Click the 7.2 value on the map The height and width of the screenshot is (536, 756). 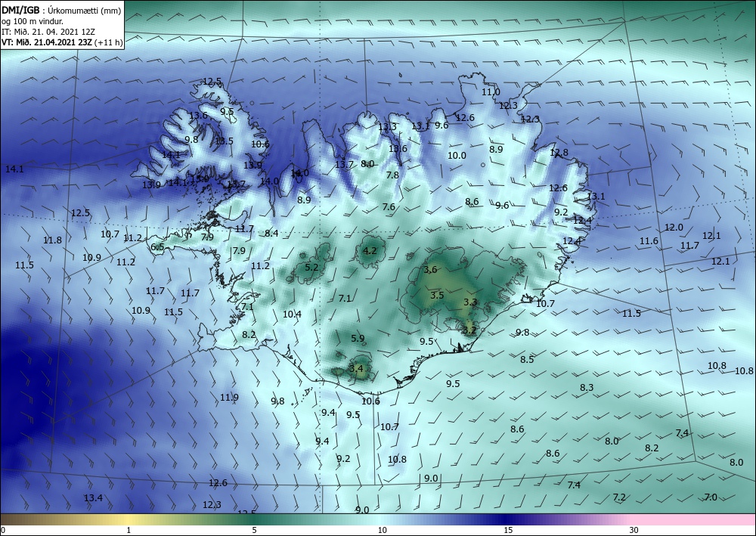click(619, 497)
